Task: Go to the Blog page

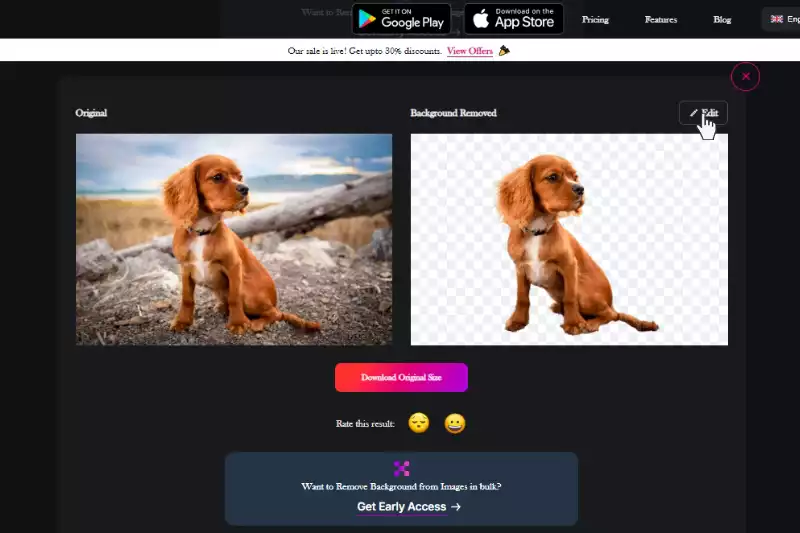Action: pos(722,19)
